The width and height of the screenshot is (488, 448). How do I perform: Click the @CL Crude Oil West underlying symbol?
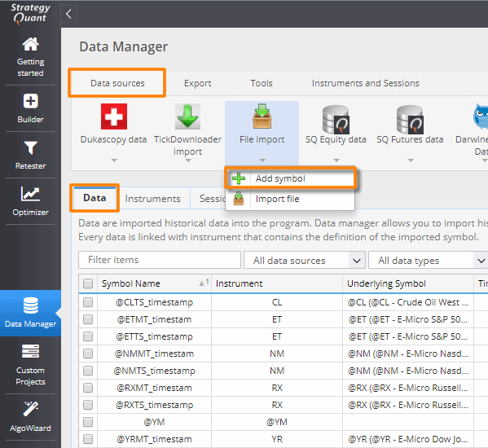pyautogui.click(x=408, y=302)
